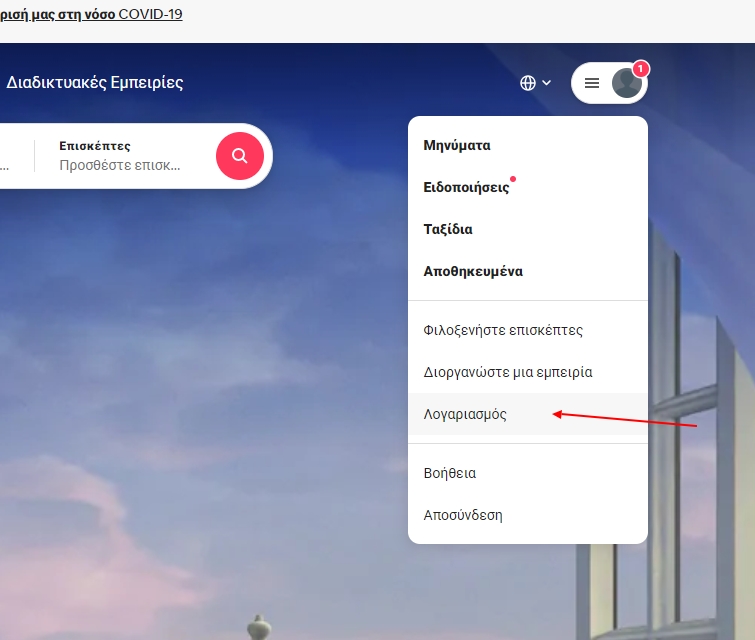Click the red dot beside Ειδοποιήσεις
This screenshot has height=640, width=755.
click(x=513, y=179)
